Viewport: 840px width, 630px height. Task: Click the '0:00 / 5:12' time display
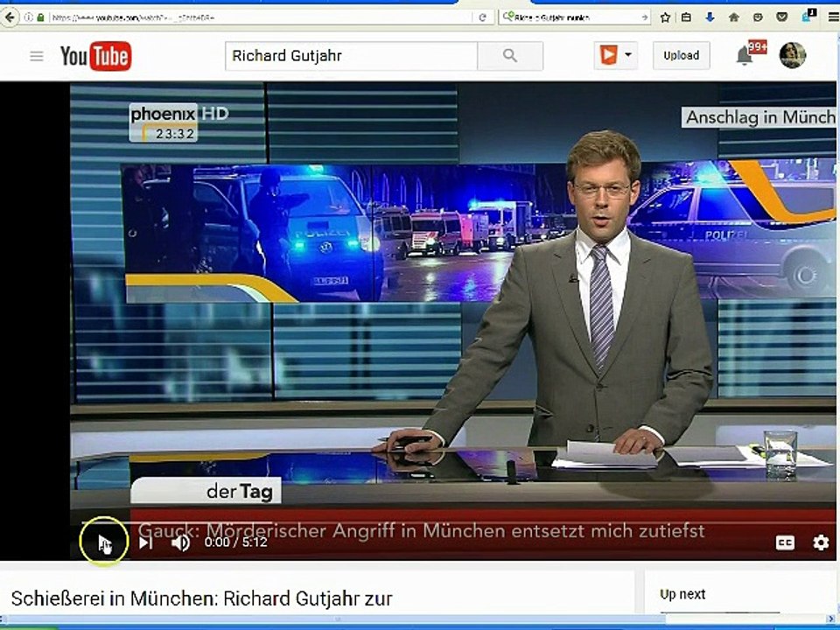pyautogui.click(x=235, y=542)
